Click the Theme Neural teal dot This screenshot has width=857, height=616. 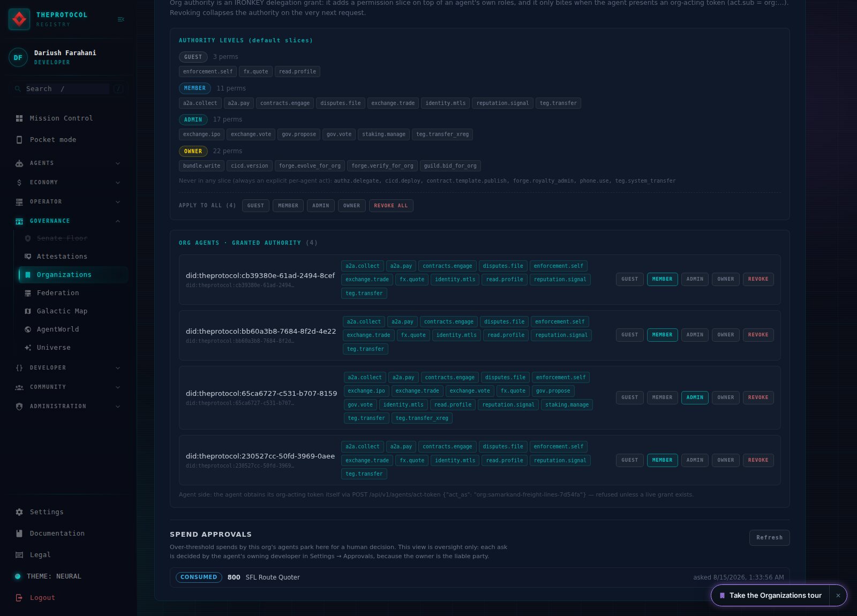coord(18,576)
